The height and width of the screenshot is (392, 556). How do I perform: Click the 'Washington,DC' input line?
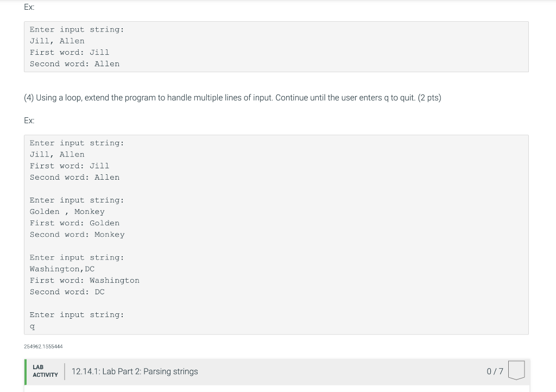point(62,269)
